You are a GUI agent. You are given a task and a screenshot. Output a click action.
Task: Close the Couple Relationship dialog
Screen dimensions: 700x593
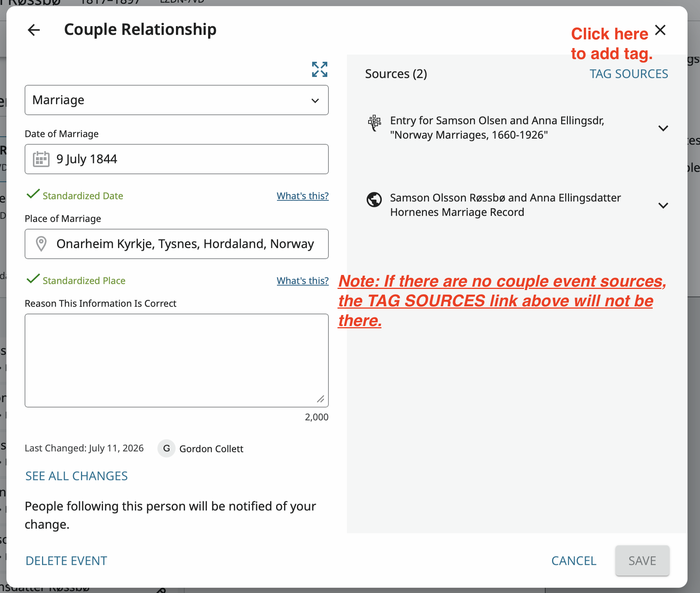tap(660, 30)
